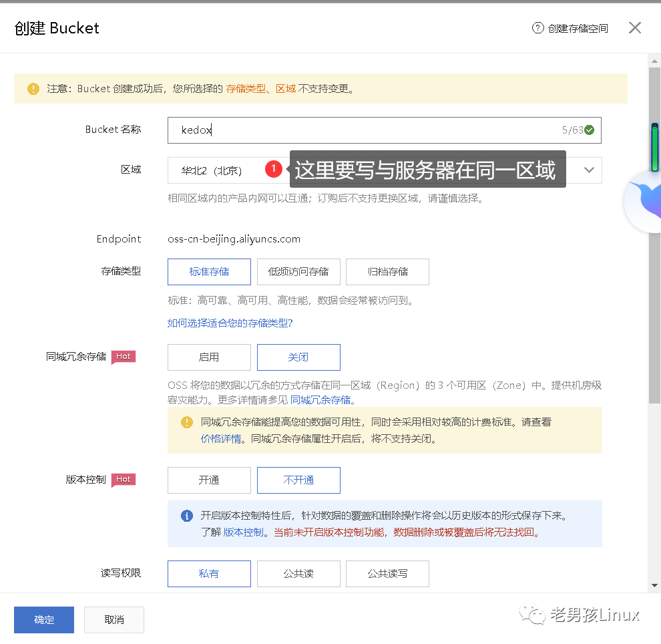This screenshot has width=661, height=644.
Task: Open the 同城冗余存储 documentation link
Action: pyautogui.click(x=320, y=399)
